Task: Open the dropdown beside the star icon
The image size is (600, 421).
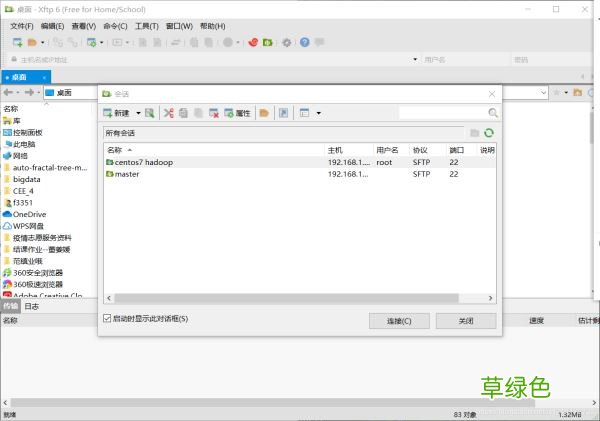Action: [566, 93]
